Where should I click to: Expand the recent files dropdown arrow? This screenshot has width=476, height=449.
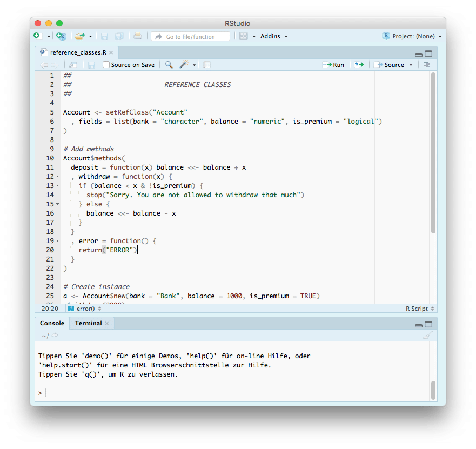[x=90, y=36]
